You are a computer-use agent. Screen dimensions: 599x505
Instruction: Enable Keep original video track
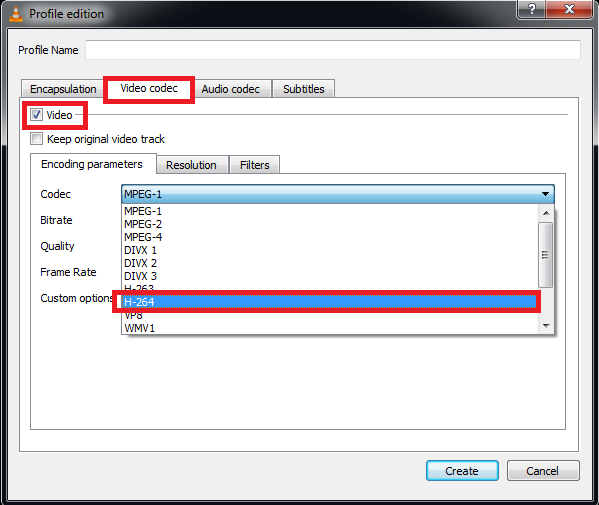click(x=36, y=139)
